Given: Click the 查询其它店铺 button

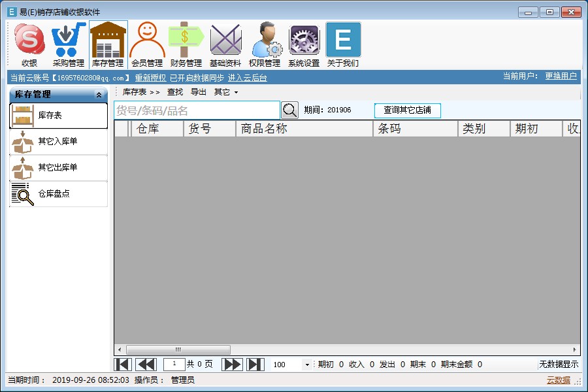Looking at the screenshot, I should tap(407, 110).
